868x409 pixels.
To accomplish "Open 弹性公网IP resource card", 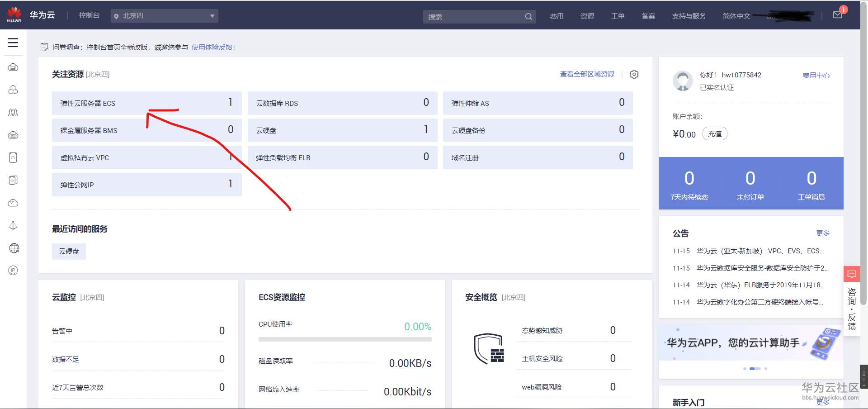I will click(147, 185).
